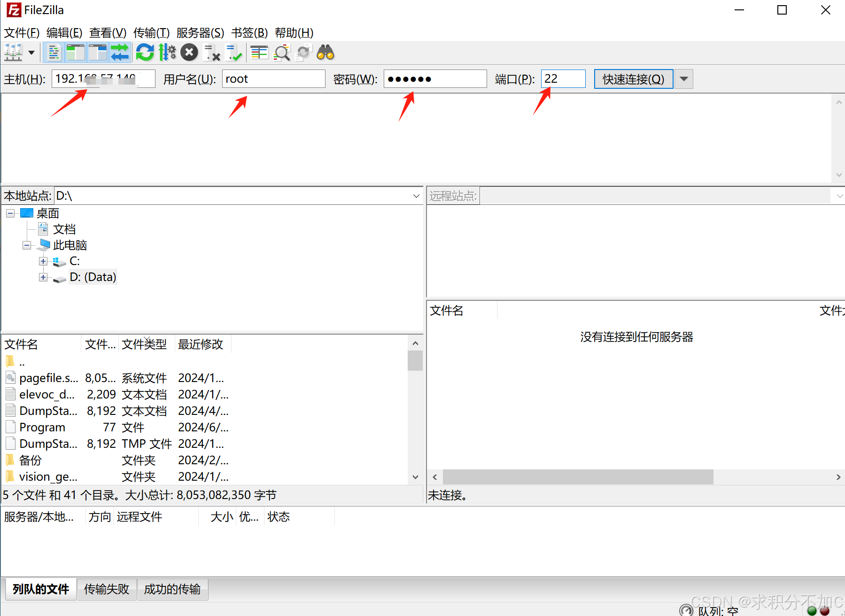Select the DumpSta... TMP 文件 row
The height and width of the screenshot is (616, 845).
click(205, 444)
